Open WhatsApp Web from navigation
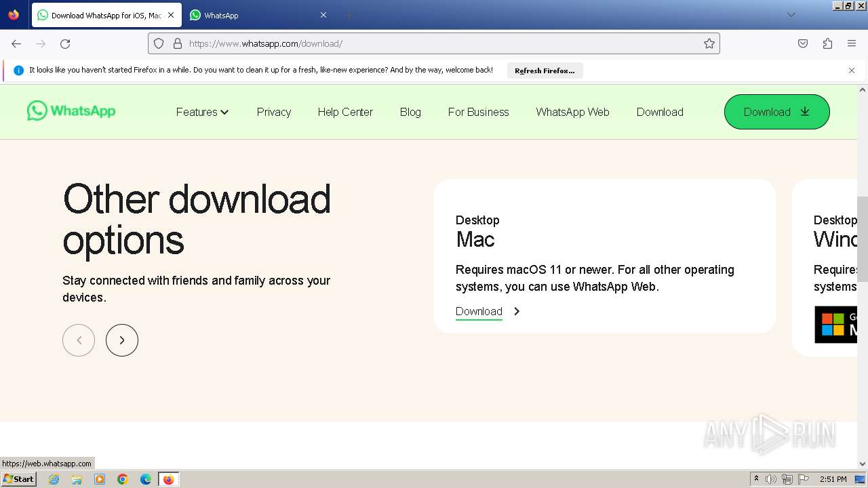The height and width of the screenshot is (488, 868). pyautogui.click(x=572, y=112)
